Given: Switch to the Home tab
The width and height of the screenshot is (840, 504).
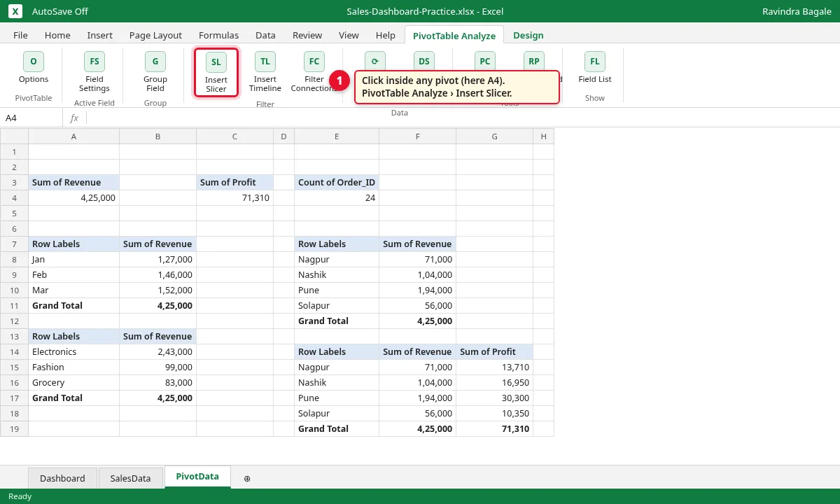Looking at the screenshot, I should point(57,35).
